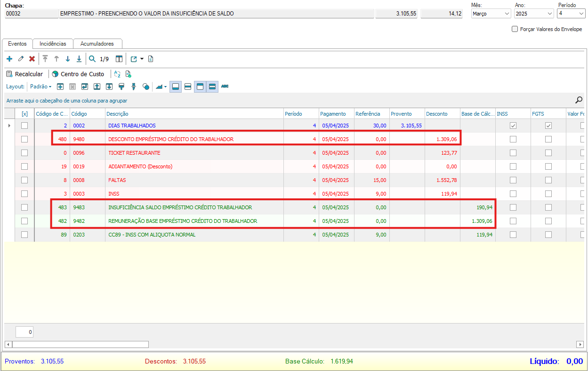Toggle FGTS checkbox on DIAS TRABALHADOS row
This screenshot has width=588, height=371.
[548, 126]
